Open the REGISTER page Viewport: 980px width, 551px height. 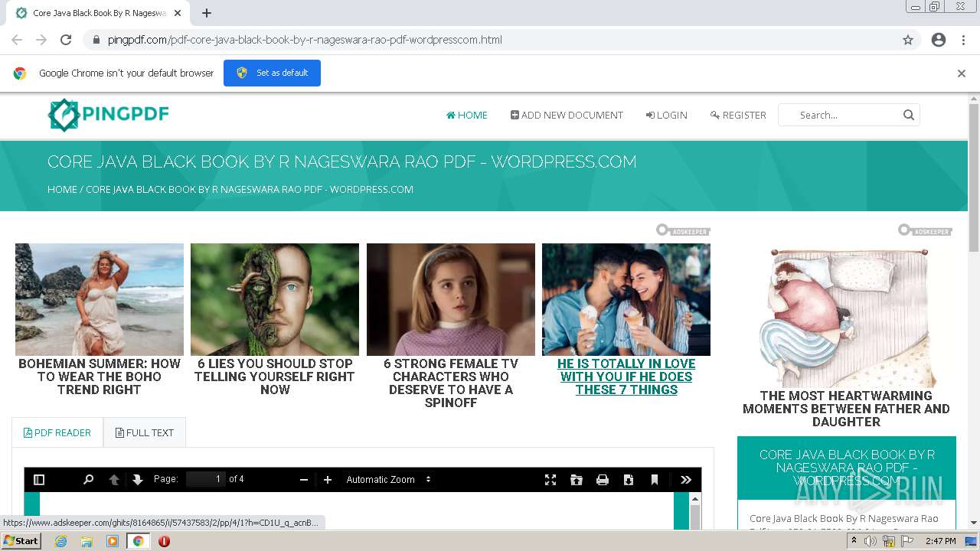tap(738, 115)
